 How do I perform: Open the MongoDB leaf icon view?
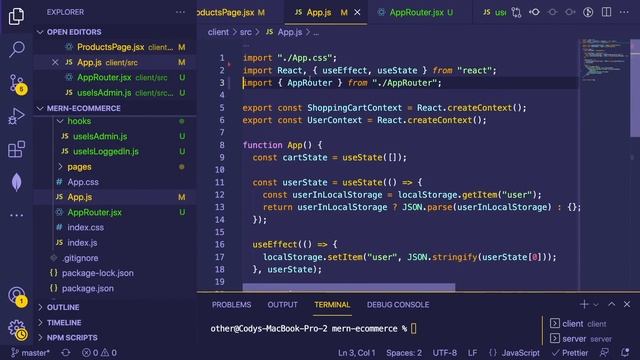(x=16, y=182)
